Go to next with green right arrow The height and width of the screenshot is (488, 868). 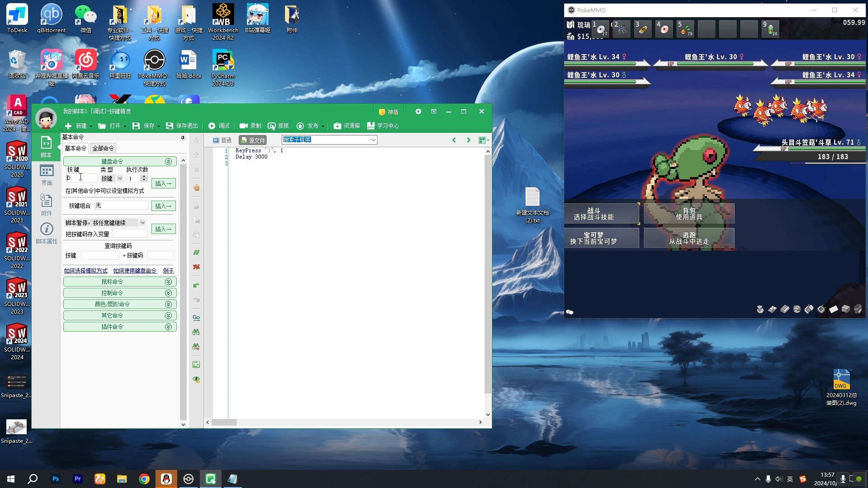point(468,140)
